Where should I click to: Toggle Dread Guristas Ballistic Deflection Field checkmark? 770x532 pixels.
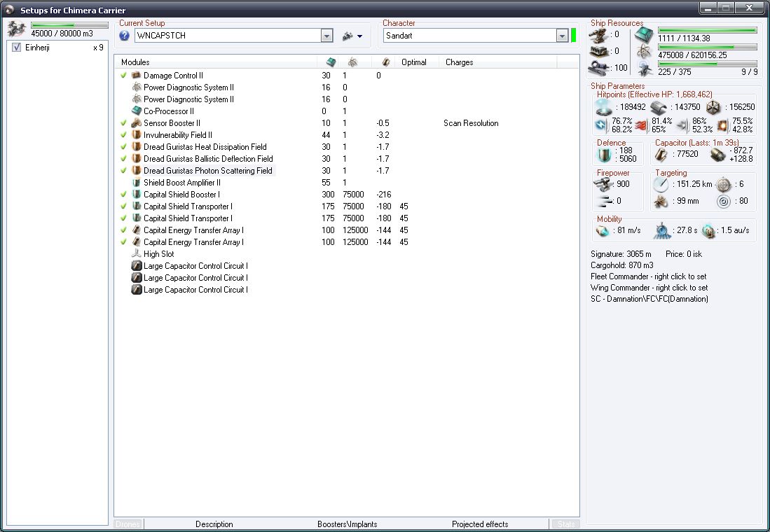[123, 158]
